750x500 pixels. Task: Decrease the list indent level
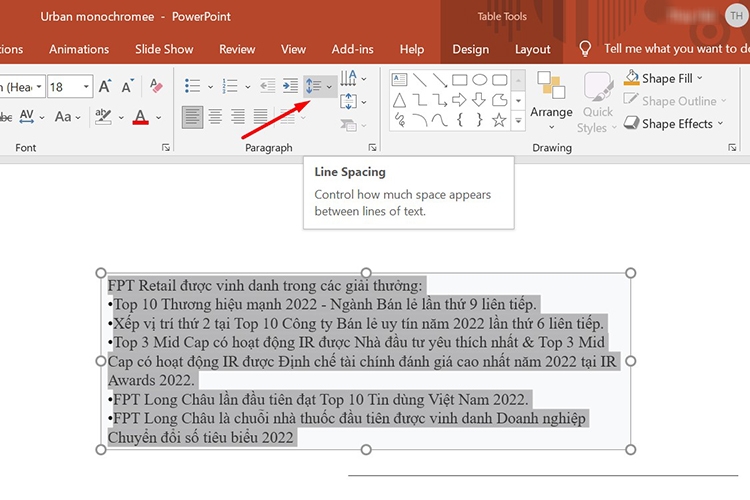point(268,86)
